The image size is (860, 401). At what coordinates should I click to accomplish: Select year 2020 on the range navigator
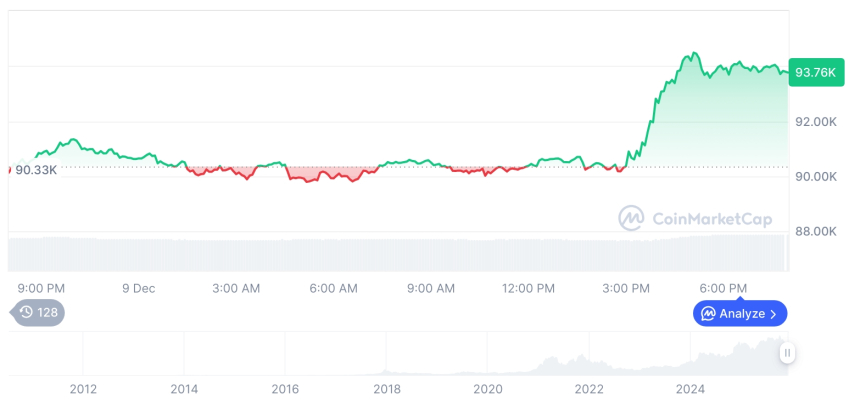tap(488, 389)
